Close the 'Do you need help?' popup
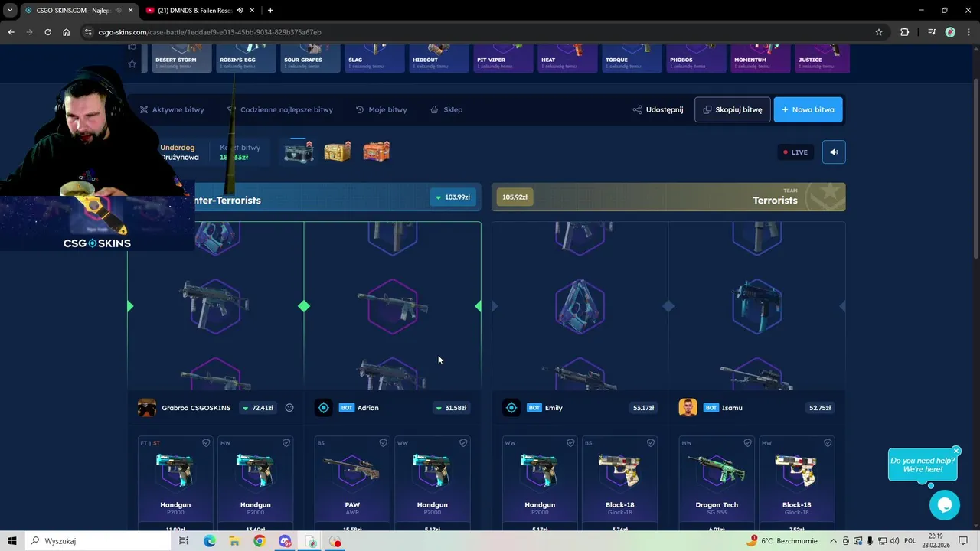The image size is (980, 551). click(956, 451)
